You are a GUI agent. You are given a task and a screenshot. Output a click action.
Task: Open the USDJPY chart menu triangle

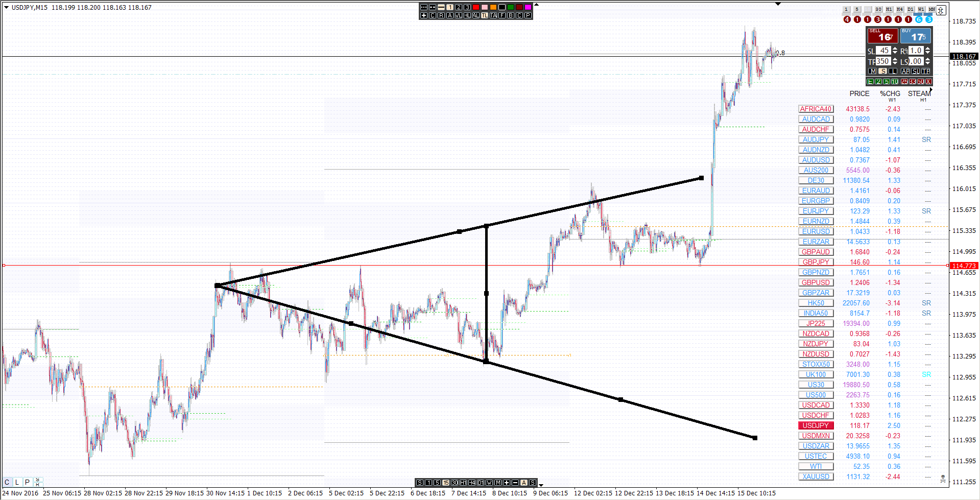(6, 7)
